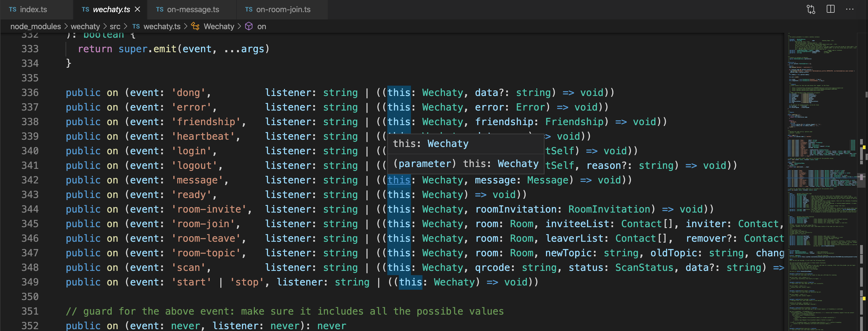
Task: Click the TS icon in the breadcrumb bar
Action: pyautogui.click(x=136, y=26)
